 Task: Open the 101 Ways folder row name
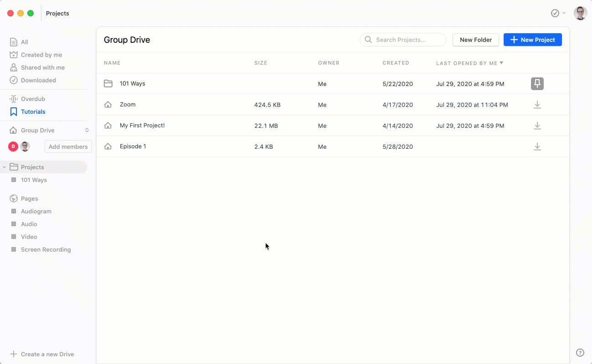(x=133, y=84)
